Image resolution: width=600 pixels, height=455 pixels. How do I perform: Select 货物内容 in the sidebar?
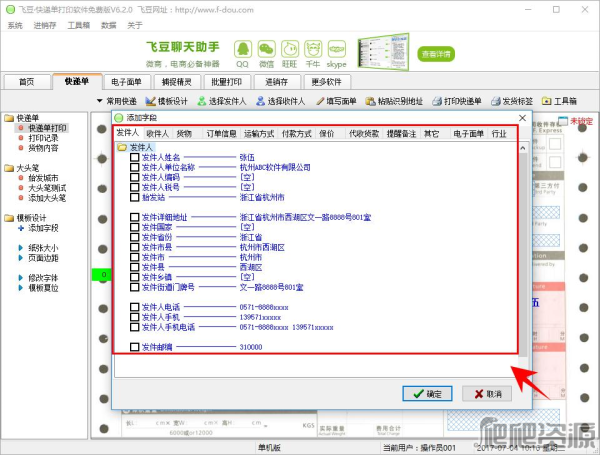coord(43,148)
